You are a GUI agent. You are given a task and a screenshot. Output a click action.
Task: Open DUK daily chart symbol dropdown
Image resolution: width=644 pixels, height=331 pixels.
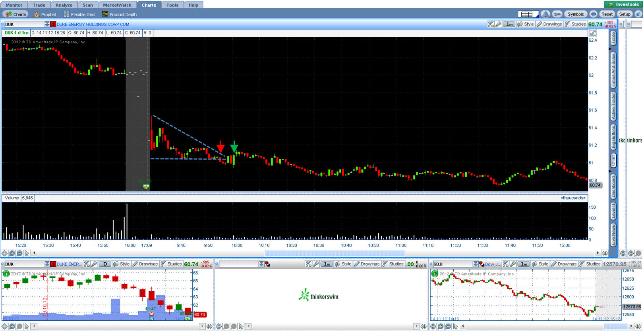(x=47, y=264)
